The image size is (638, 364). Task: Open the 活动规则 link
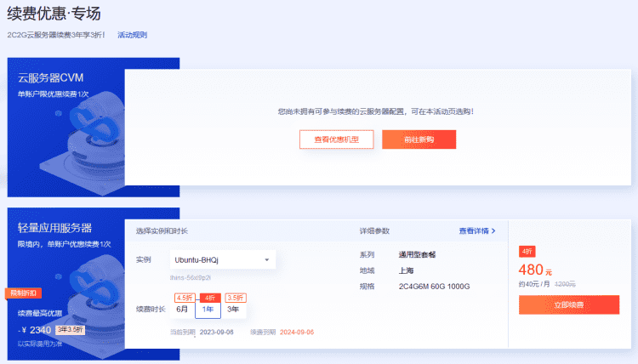pos(132,35)
